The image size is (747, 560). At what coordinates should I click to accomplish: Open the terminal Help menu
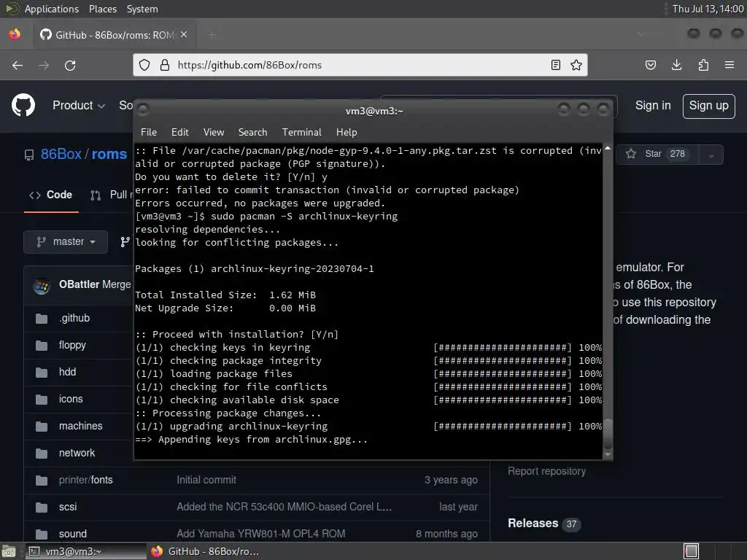(347, 132)
